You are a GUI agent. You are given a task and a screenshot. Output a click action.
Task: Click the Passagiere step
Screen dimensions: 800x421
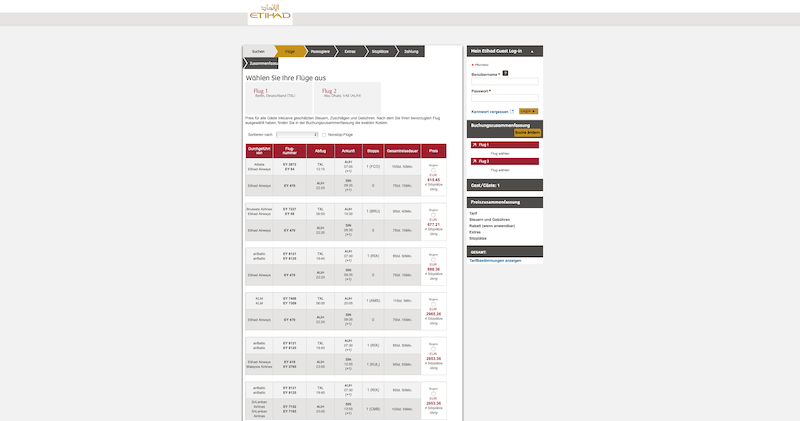320,52
